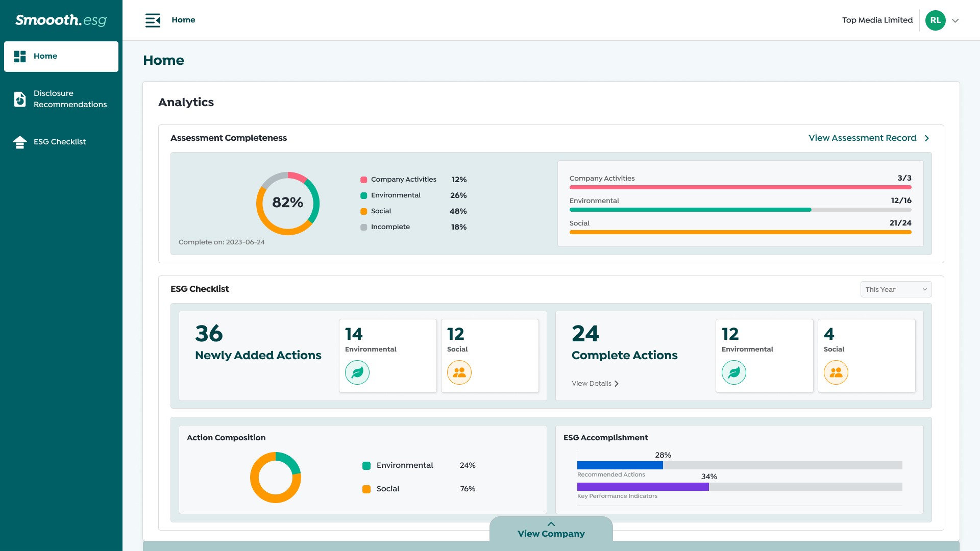Click people icon in Complete Actions Social card
Screen dimensions: 980x551
pos(836,372)
